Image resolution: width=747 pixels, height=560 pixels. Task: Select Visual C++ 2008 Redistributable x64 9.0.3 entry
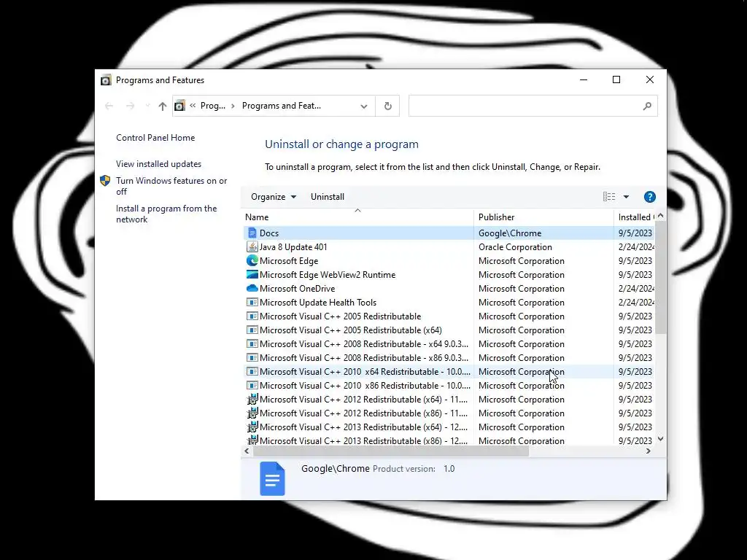[x=364, y=343]
